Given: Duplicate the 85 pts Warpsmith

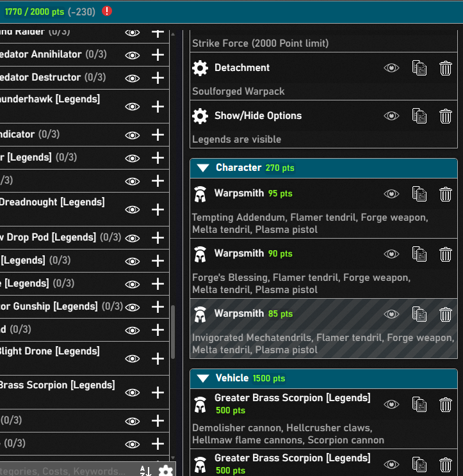Looking at the screenshot, I should pos(419,314).
